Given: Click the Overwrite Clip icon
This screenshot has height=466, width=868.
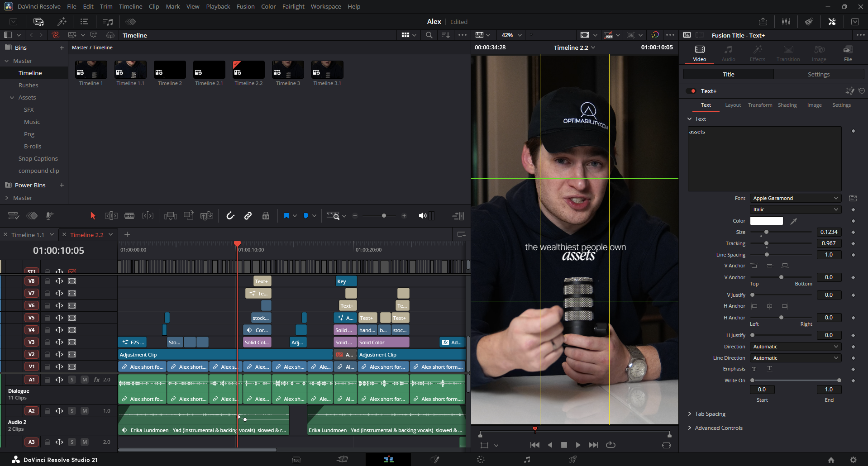Looking at the screenshot, I should tap(189, 216).
